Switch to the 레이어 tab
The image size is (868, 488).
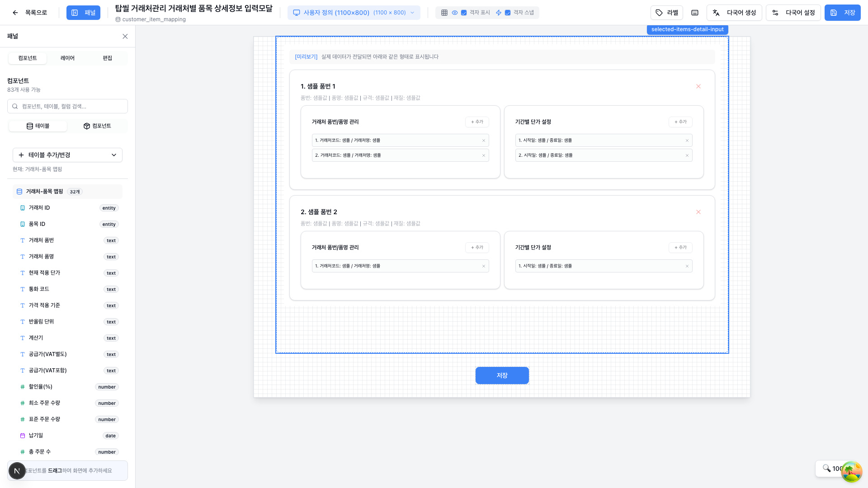pyautogui.click(x=67, y=58)
